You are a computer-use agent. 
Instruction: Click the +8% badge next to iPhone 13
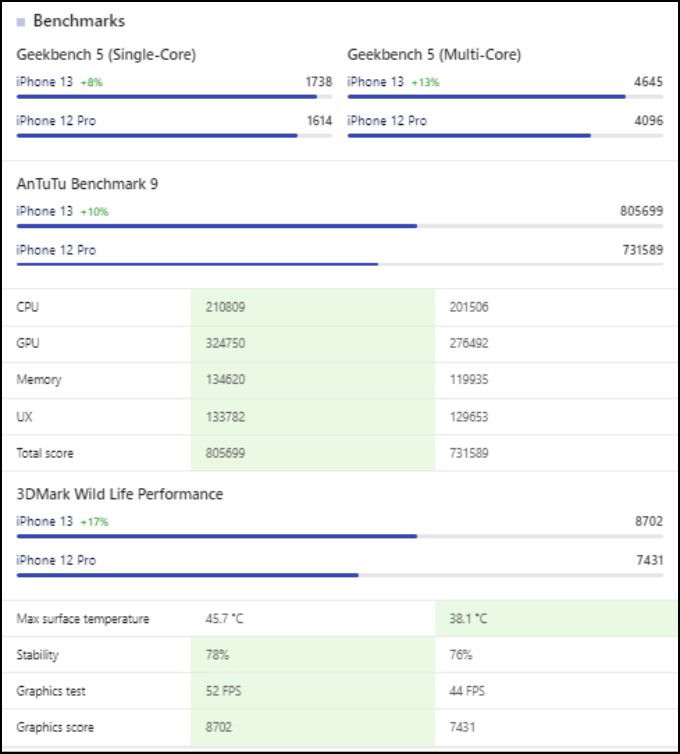[91, 83]
